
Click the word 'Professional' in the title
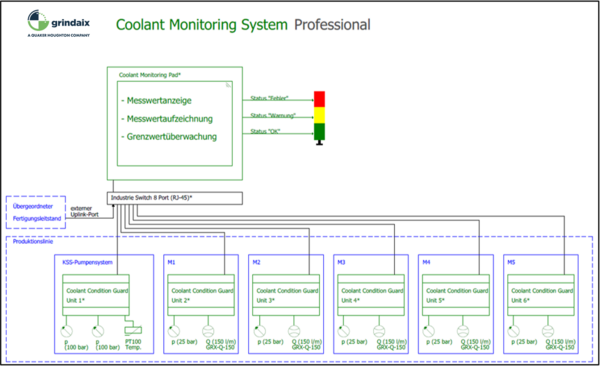332,25
